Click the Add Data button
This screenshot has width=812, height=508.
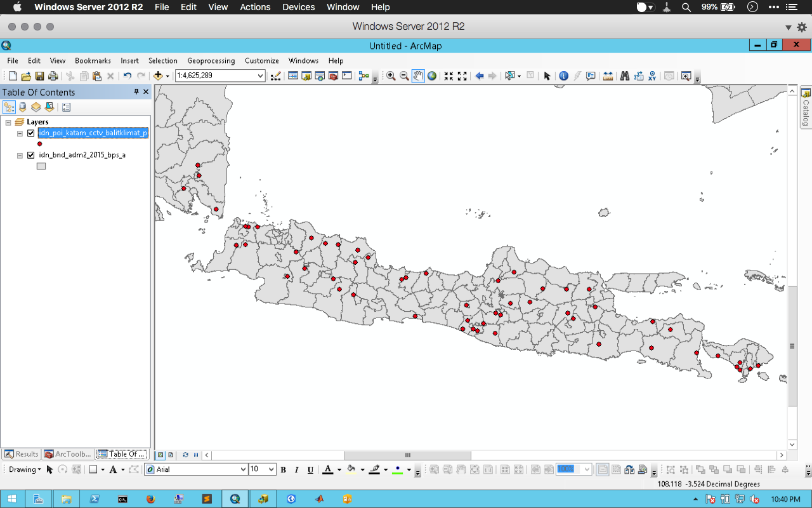click(158, 76)
